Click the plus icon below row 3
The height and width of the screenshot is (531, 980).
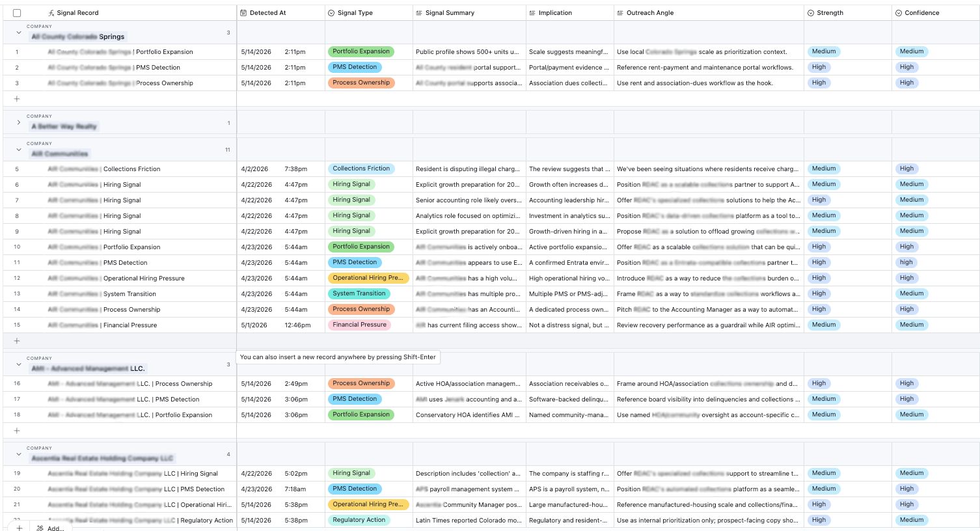point(17,99)
